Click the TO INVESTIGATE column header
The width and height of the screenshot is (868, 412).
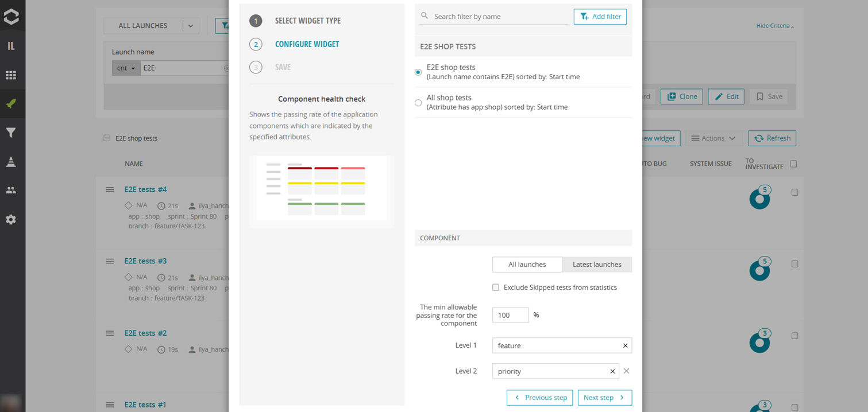point(764,164)
